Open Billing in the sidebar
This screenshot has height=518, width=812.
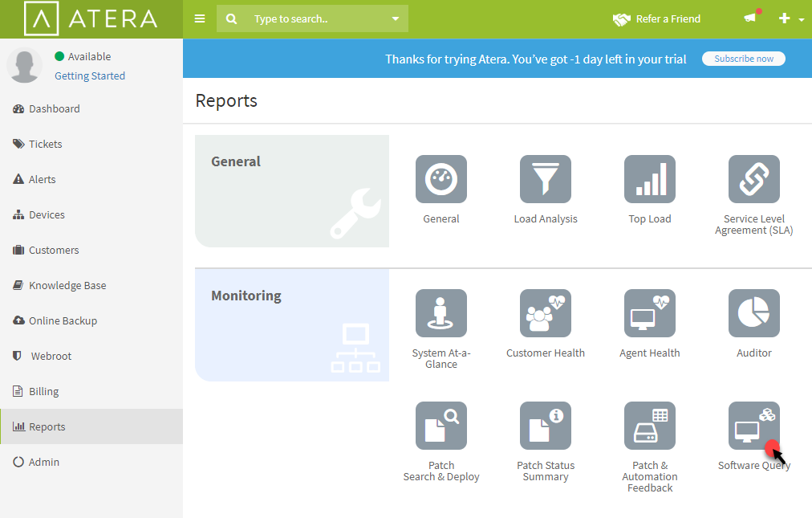pyautogui.click(x=91, y=391)
